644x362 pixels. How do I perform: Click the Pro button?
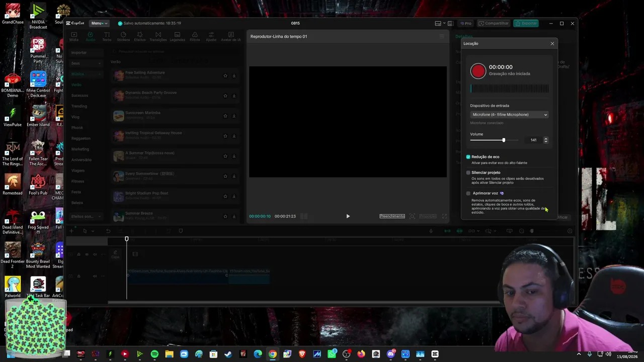tap(465, 23)
